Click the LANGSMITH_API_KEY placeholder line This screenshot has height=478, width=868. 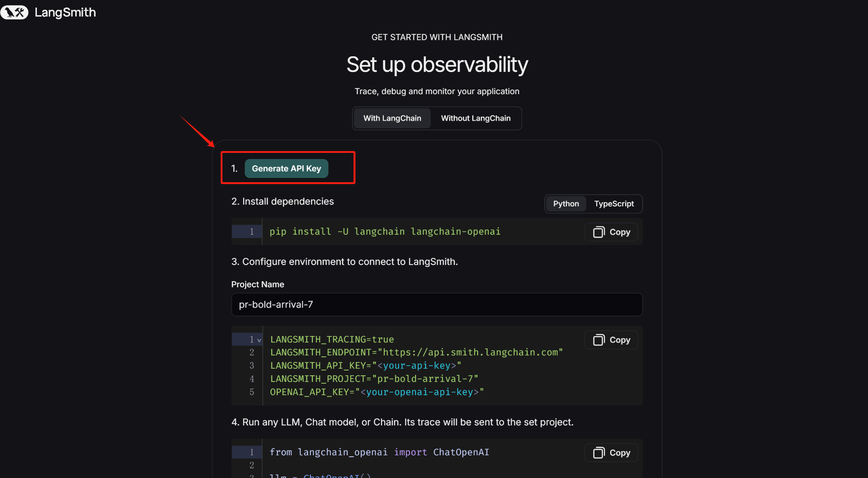click(365, 366)
